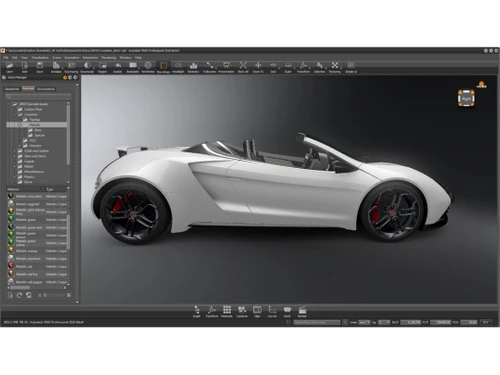Image resolution: width=500 pixels, height=375 pixels.
Task: Toggle the Statistics toolbar icon
Action: [x=193, y=65]
